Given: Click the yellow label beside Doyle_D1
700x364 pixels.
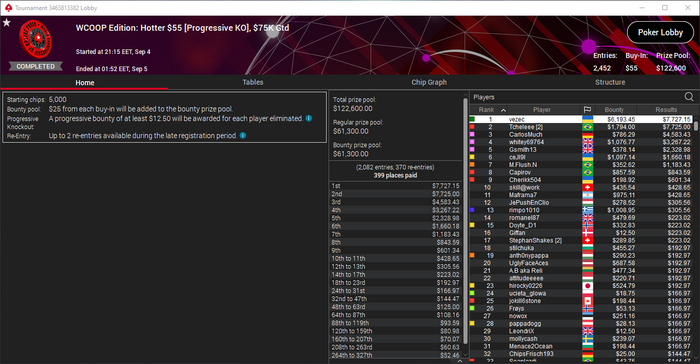Looking at the screenshot, I should coord(472,225).
